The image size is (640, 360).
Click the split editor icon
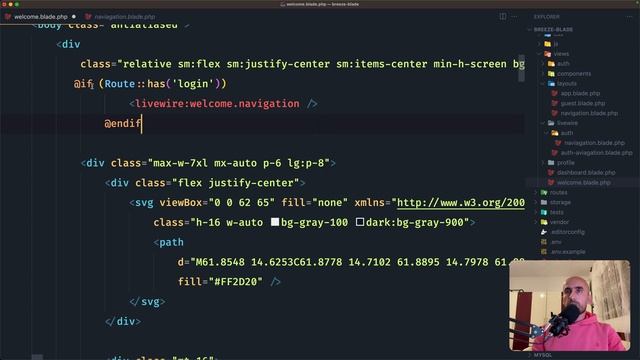[503, 17]
